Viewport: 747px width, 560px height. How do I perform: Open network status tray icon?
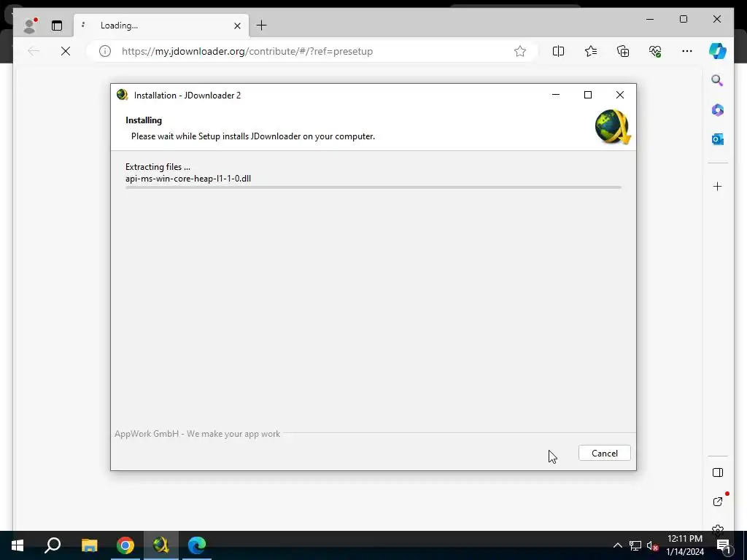(635, 545)
